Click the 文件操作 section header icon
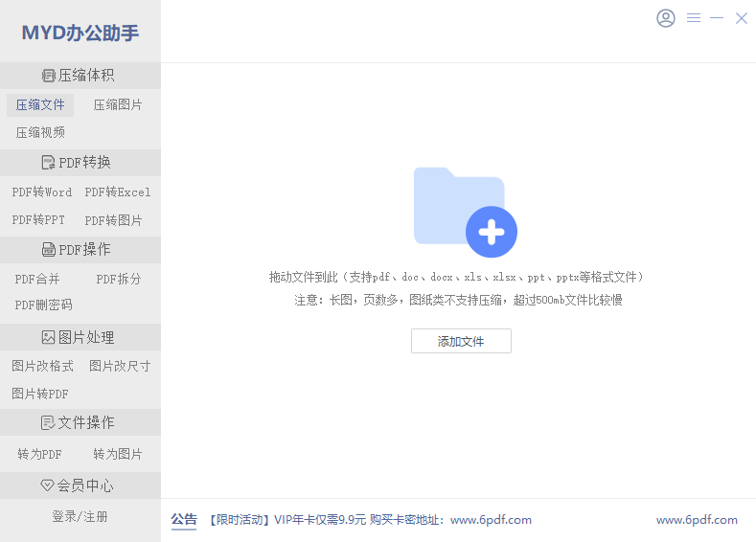Screen dimensions: 756x542 [48, 422]
